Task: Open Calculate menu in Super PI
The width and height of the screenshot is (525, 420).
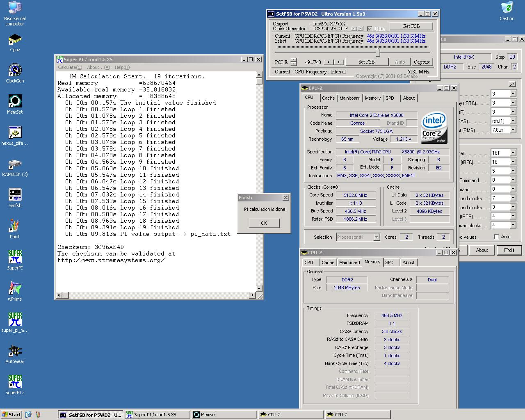Action: [x=70, y=67]
